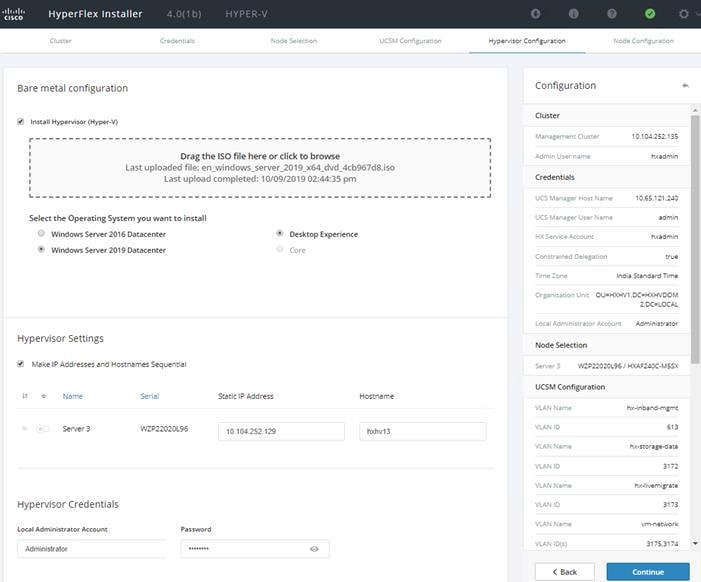
Task: Click the VLAN name hx-inband-mgmt
Action: coord(652,408)
